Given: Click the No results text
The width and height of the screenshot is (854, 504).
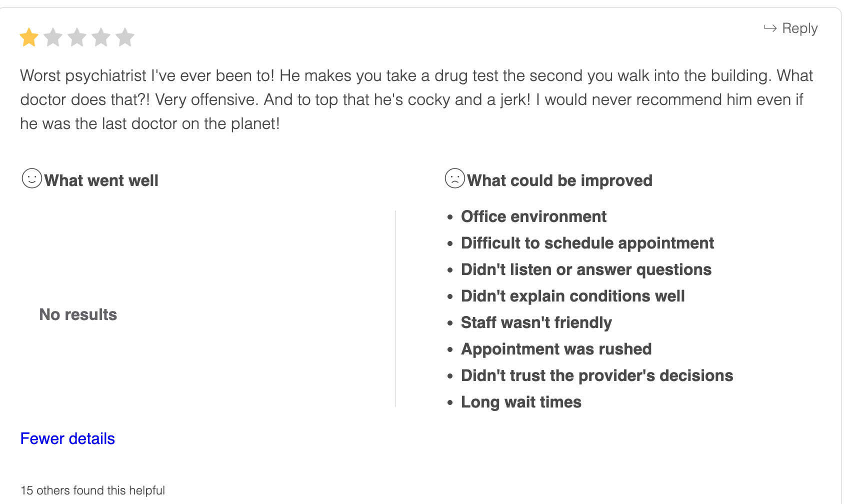Looking at the screenshot, I should coord(78,314).
